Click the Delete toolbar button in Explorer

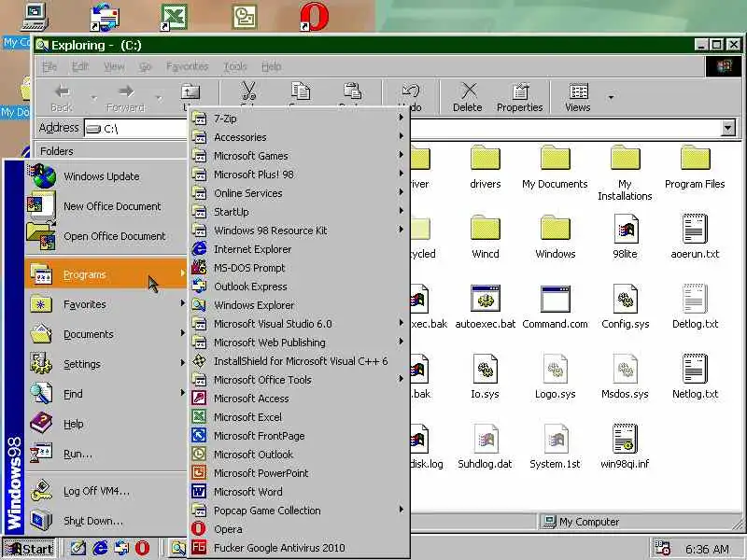[468, 97]
